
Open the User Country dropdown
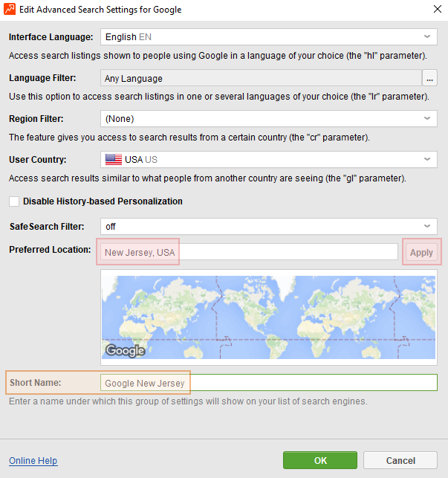[269, 159]
